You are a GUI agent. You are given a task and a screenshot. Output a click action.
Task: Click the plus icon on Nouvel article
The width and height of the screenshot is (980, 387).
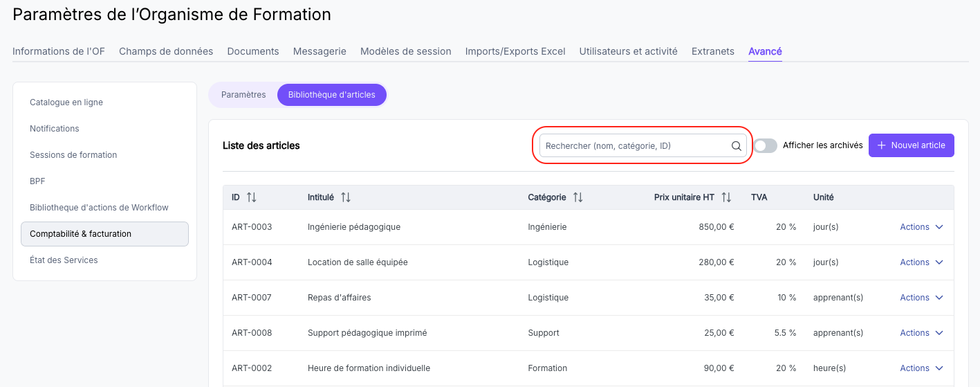(x=881, y=145)
